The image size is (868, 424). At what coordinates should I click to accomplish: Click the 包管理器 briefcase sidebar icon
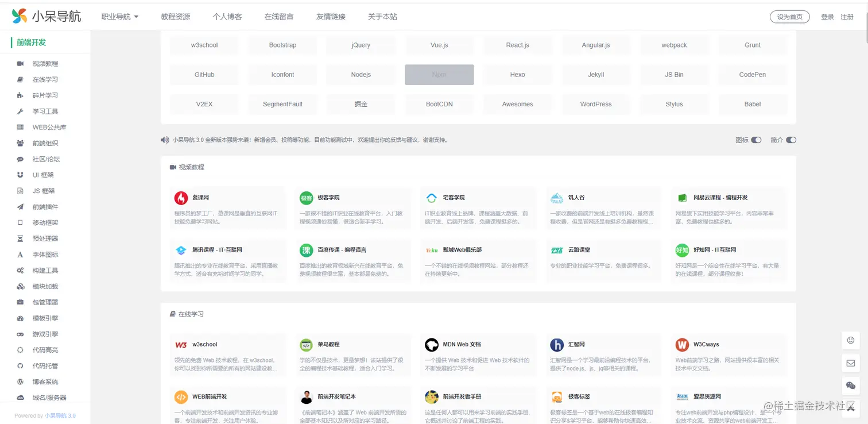pos(20,302)
